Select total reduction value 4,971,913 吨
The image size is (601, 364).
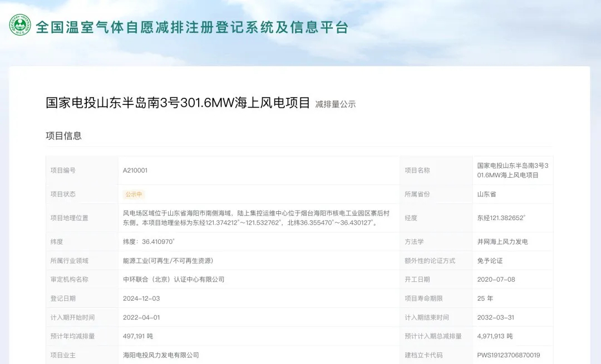click(x=495, y=336)
